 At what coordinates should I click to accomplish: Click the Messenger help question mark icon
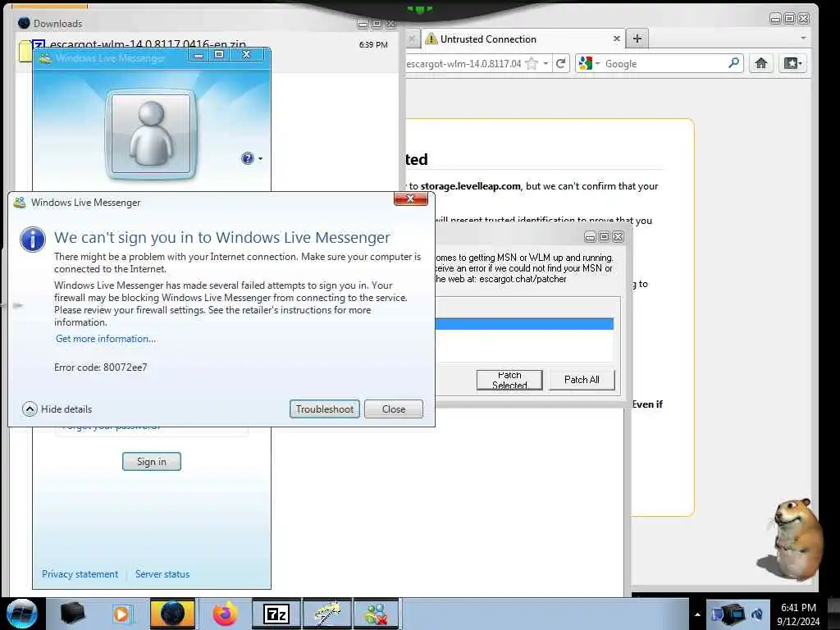[248, 158]
